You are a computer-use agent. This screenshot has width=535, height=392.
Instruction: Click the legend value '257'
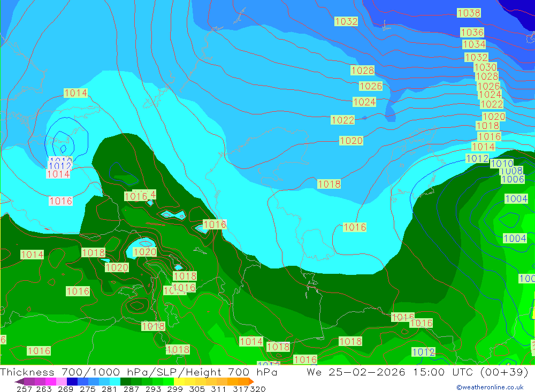click(24, 389)
